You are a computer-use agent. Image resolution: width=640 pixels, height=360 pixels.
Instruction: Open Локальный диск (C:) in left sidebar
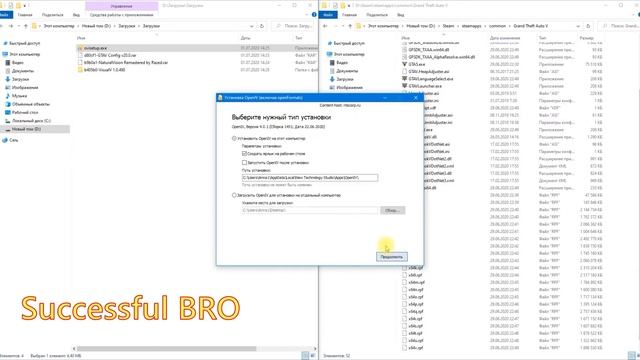click(x=31, y=121)
